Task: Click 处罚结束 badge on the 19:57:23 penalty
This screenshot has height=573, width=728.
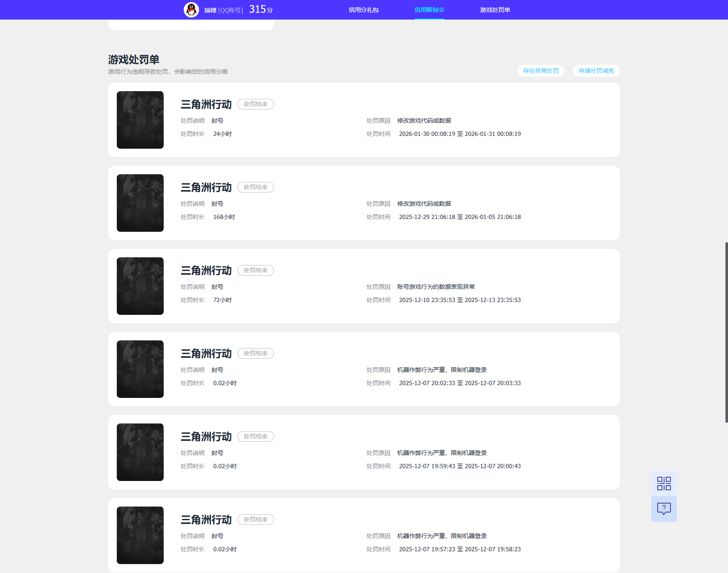Action: click(x=256, y=519)
